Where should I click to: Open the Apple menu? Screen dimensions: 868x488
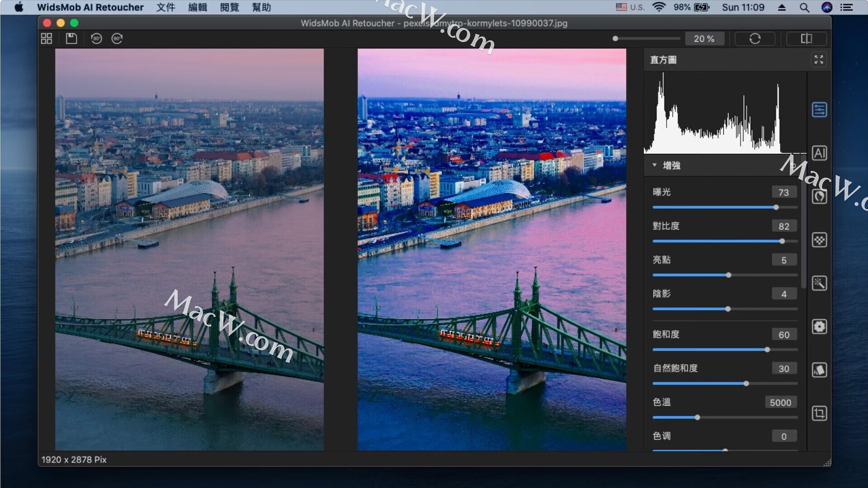[x=19, y=7]
